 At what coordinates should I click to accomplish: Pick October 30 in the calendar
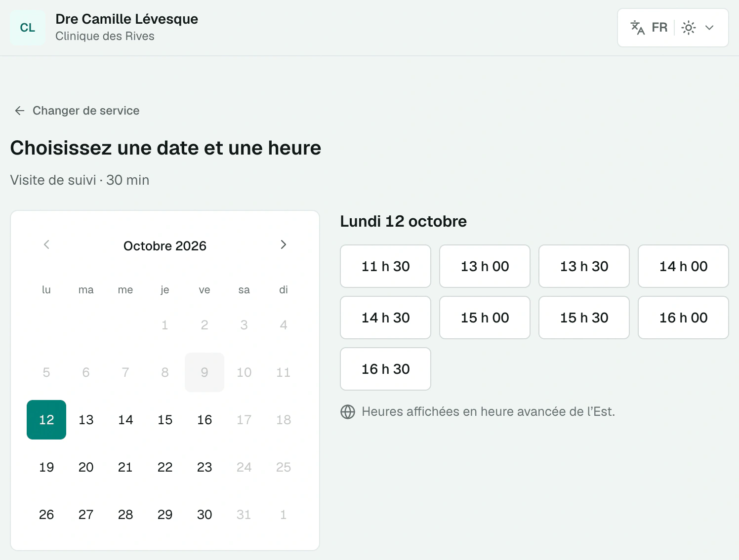205,515
